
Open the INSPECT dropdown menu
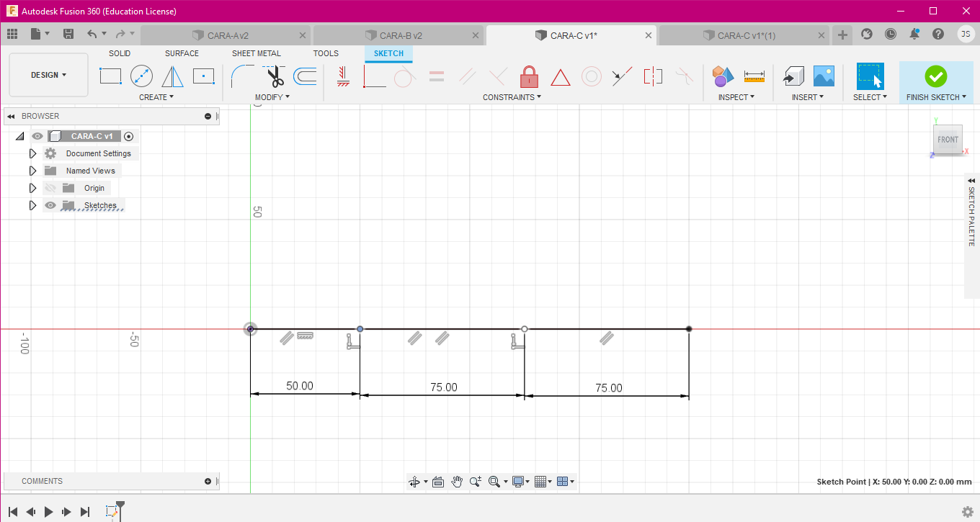pos(736,97)
